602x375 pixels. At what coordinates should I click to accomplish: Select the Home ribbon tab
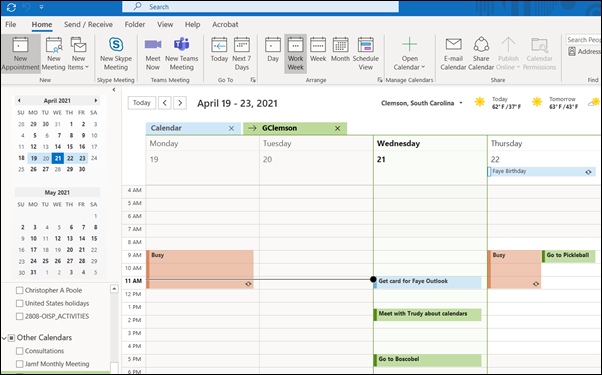click(x=42, y=24)
